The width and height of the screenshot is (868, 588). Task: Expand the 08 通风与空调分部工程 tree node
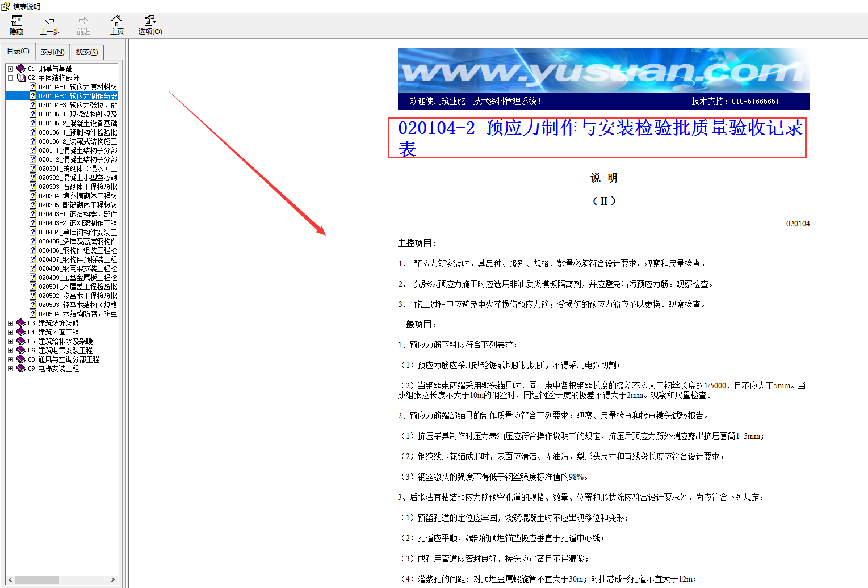(x=10, y=359)
